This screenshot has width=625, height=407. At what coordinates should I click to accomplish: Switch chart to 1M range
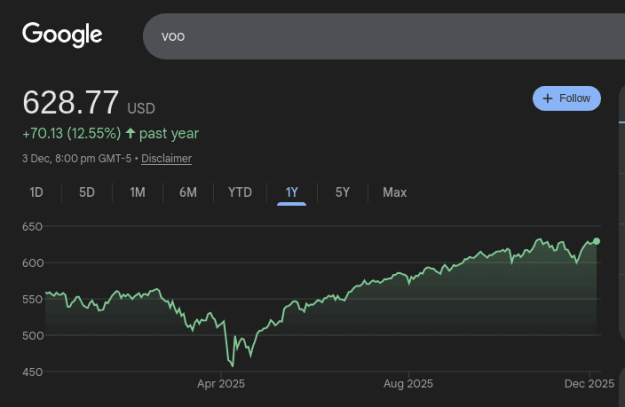(138, 193)
